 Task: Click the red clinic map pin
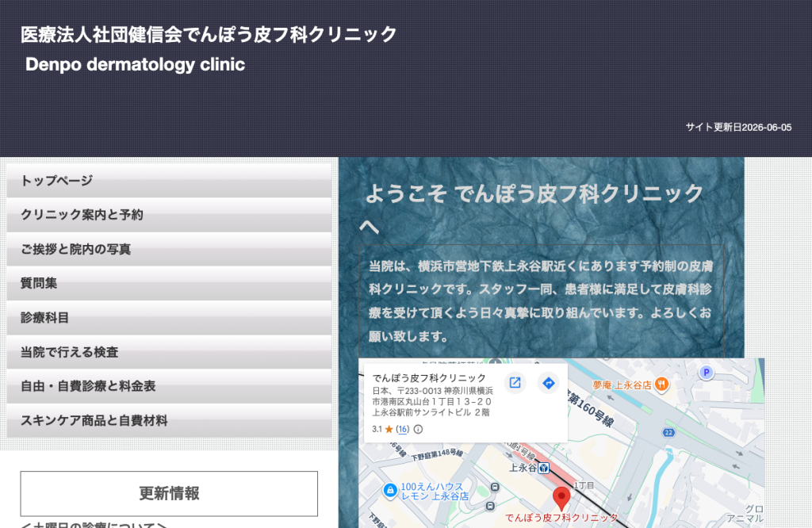[561, 499]
